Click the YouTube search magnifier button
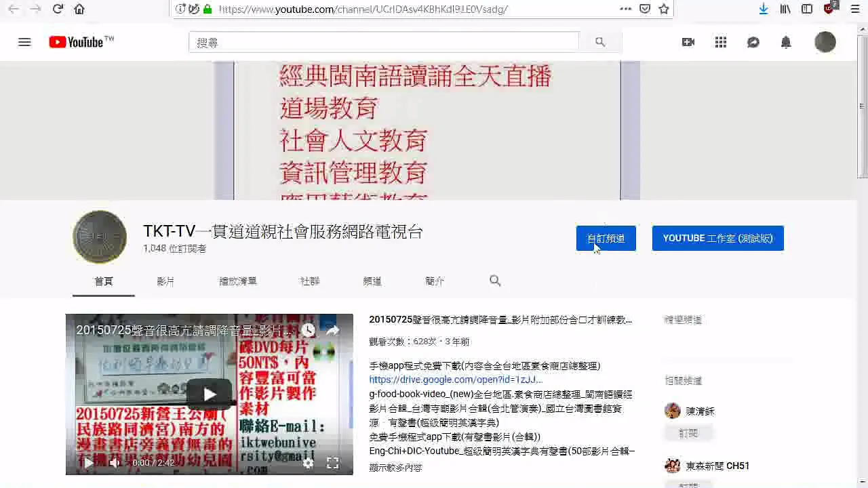 coord(600,42)
